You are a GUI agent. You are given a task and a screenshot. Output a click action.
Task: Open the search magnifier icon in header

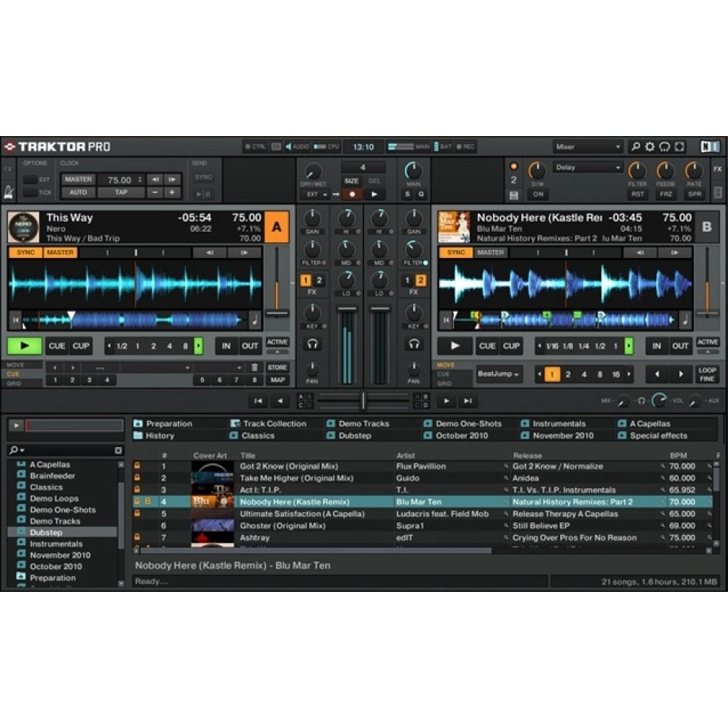point(635,146)
